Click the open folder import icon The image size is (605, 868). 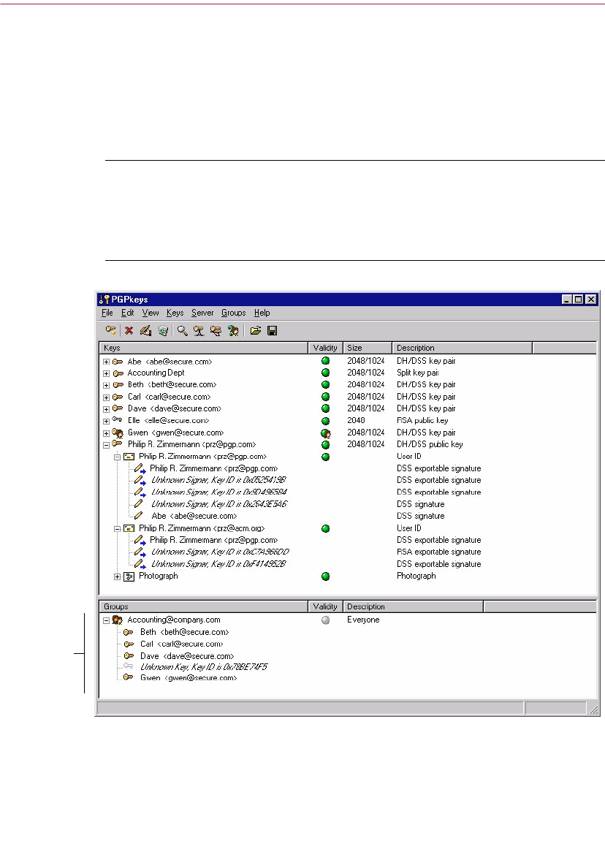tap(255, 330)
